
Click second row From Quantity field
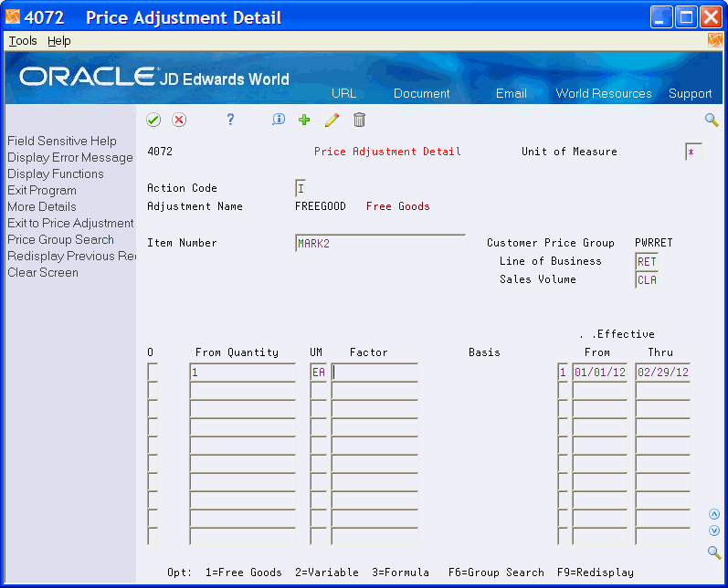242,390
